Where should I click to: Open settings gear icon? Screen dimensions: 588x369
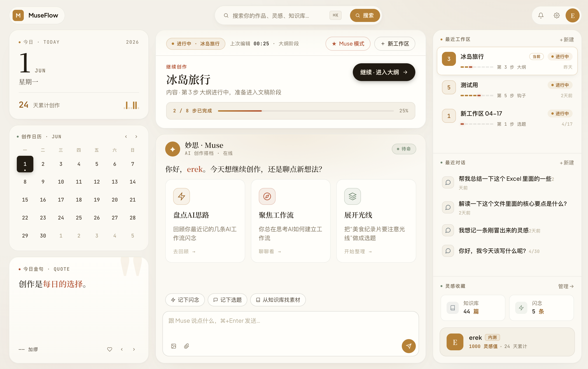[556, 15]
